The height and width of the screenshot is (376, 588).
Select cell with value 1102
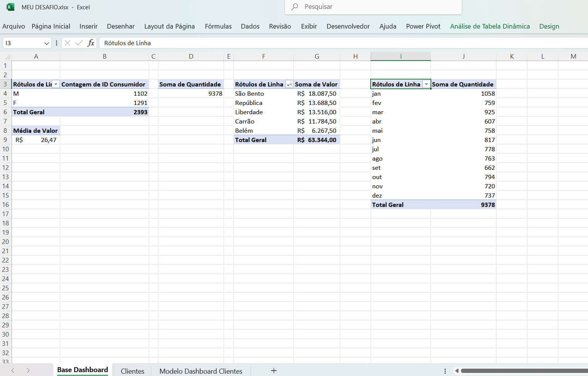[x=104, y=93]
